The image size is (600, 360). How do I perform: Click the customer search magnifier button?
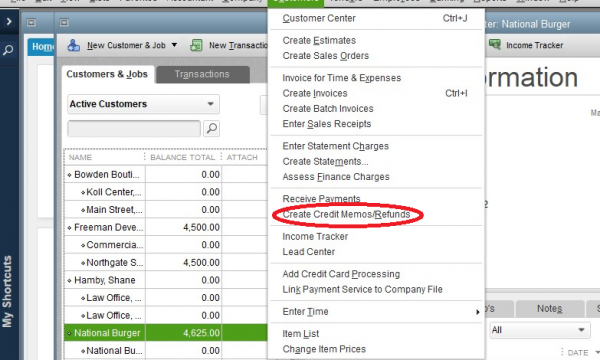(x=212, y=129)
